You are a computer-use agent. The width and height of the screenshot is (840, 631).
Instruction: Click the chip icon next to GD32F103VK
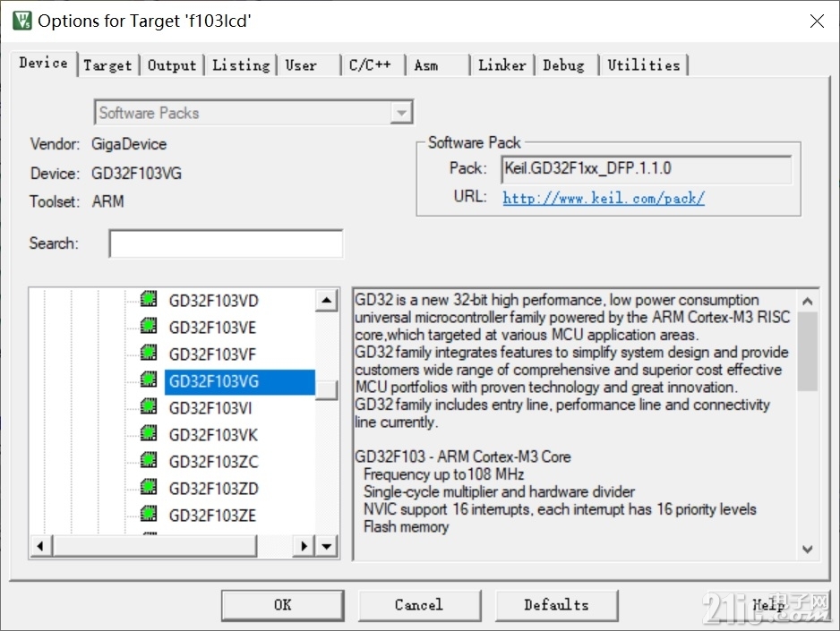[x=149, y=433]
